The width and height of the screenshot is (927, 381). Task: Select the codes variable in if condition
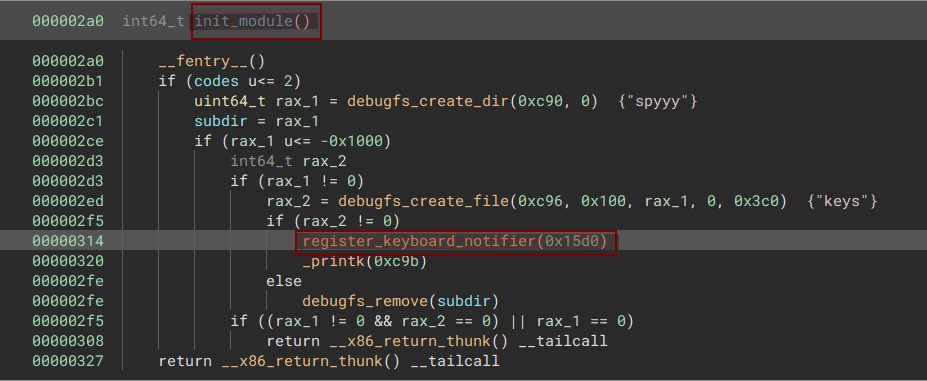tap(217, 81)
